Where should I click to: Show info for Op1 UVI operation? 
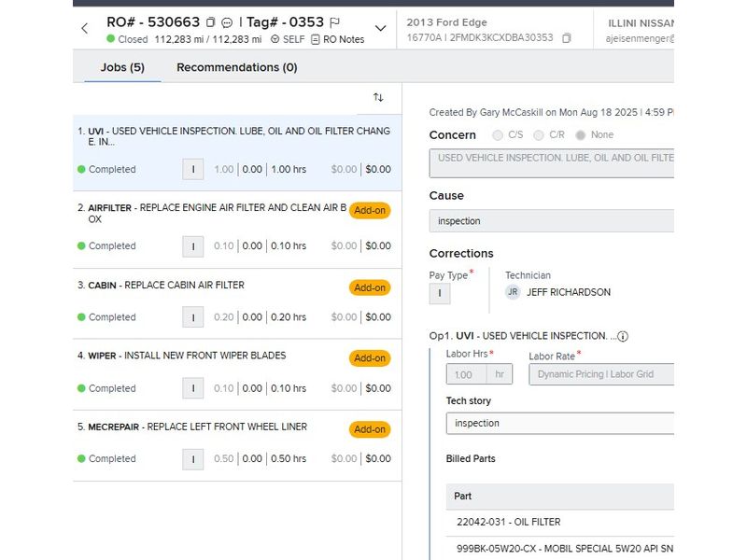pyautogui.click(x=623, y=336)
